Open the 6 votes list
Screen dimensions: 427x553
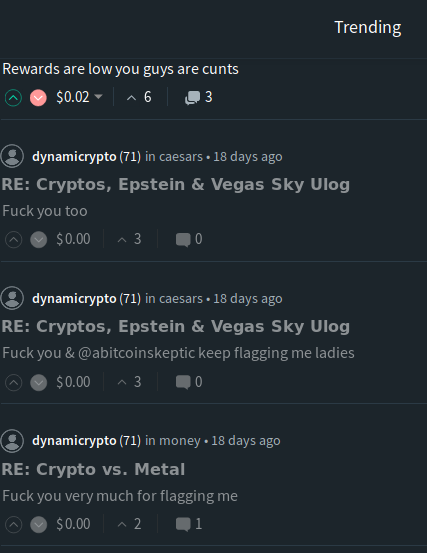click(139, 97)
